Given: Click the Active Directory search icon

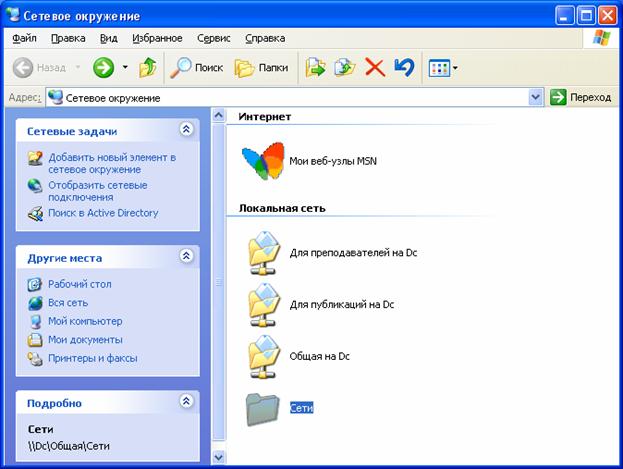Looking at the screenshot, I should pos(35,214).
